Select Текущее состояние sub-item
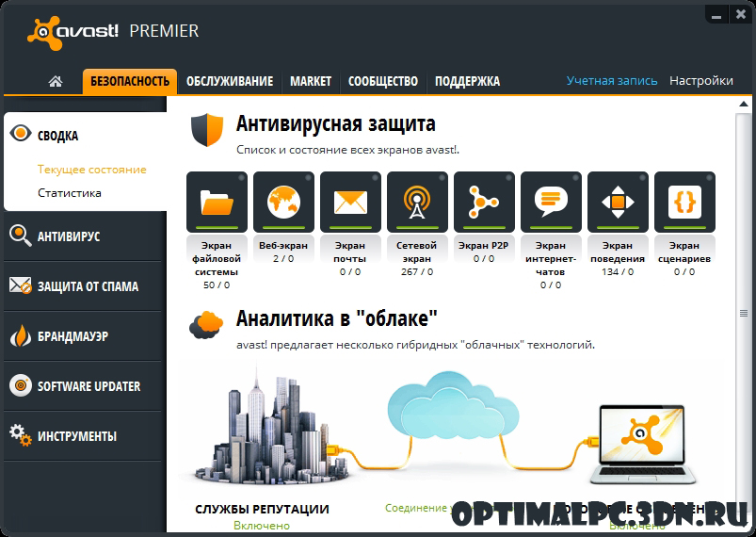Viewport: 756px width, 537px height. click(92, 170)
